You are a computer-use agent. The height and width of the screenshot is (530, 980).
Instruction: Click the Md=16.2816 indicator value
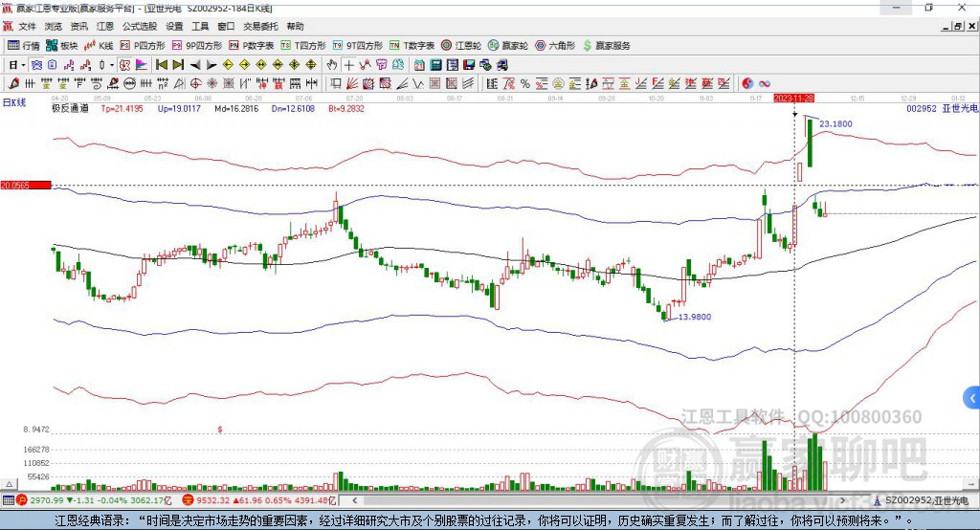coord(236,109)
